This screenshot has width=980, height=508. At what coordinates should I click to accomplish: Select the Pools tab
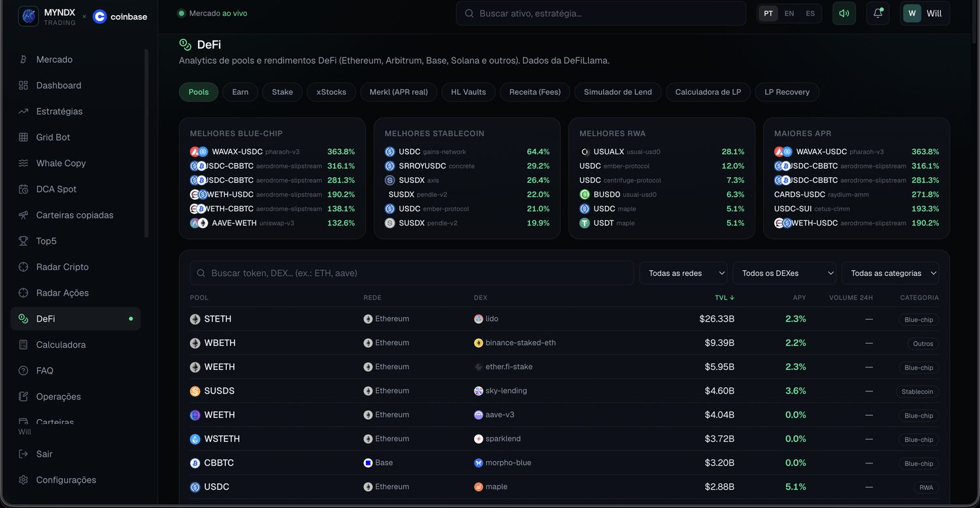pos(199,92)
